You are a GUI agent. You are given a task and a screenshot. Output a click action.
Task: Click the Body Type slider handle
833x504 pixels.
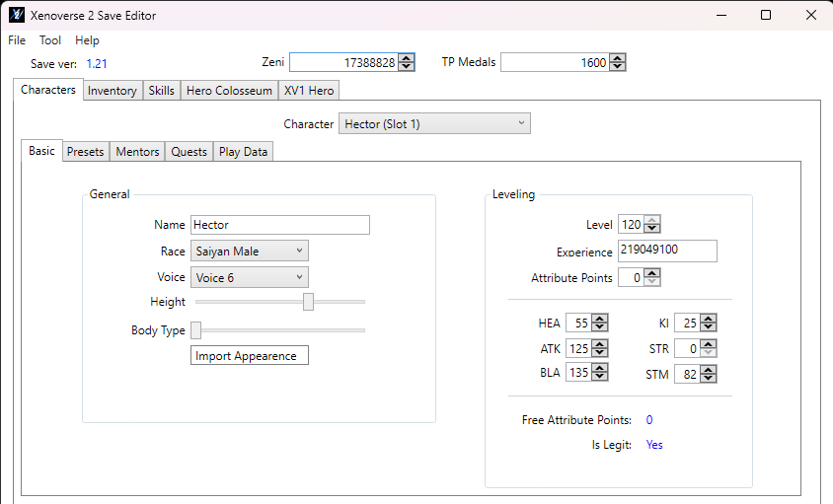click(195, 329)
